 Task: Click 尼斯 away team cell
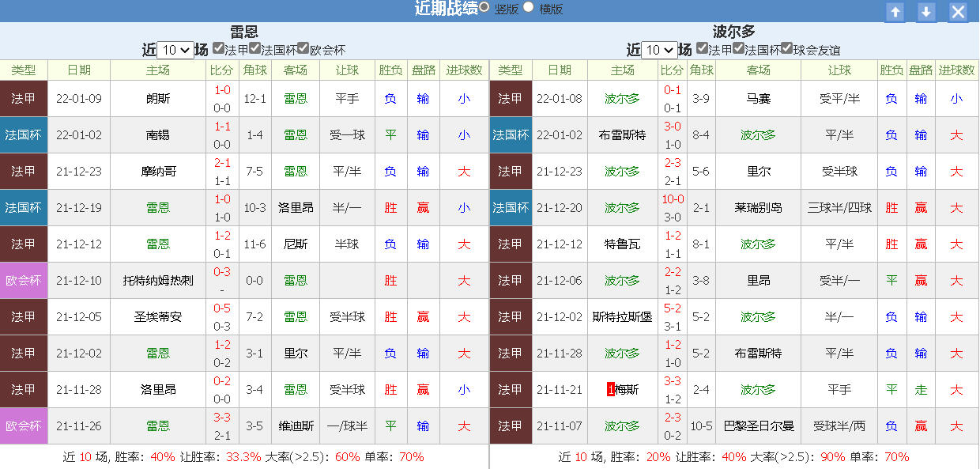(296, 244)
